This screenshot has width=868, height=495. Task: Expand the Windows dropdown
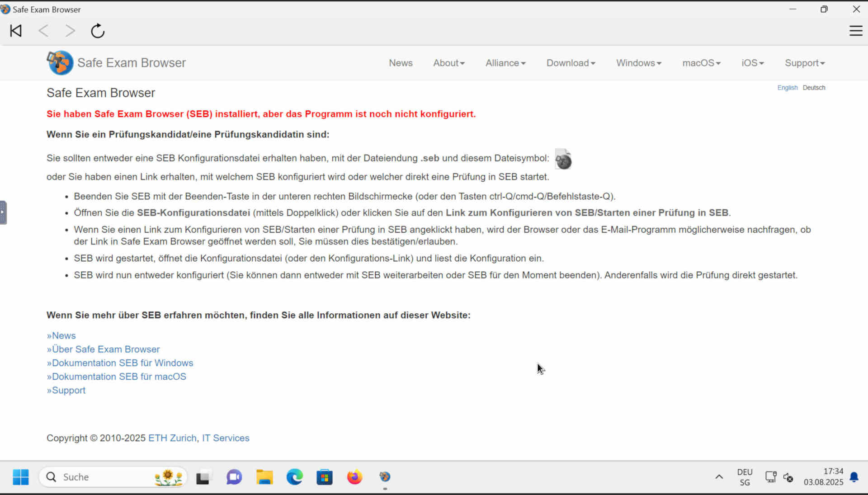point(639,63)
